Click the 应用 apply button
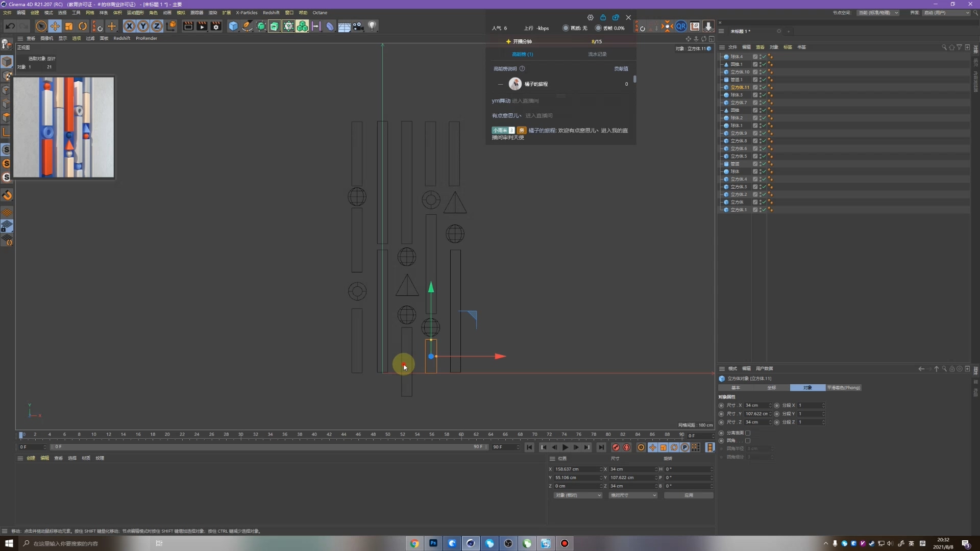Image resolution: width=980 pixels, height=551 pixels. point(689,495)
